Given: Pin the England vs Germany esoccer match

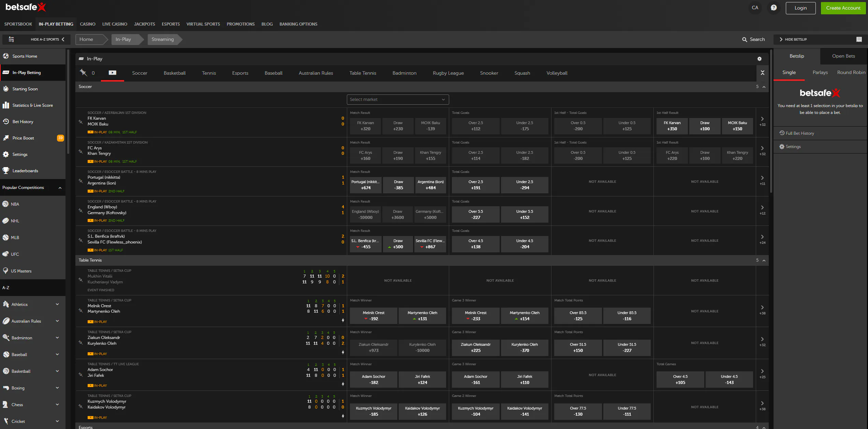Looking at the screenshot, I should (x=81, y=210).
